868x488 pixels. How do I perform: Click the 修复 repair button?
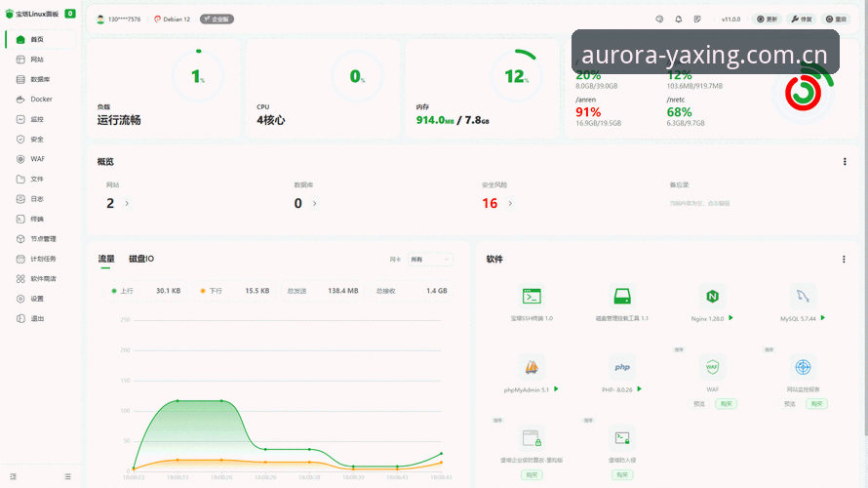tap(802, 19)
